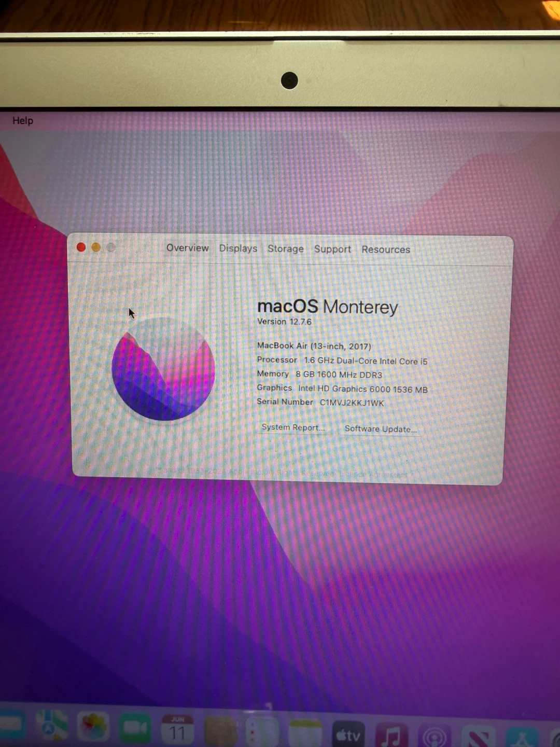The image size is (560, 747).
Task: Open the Support tab
Action: (332, 250)
